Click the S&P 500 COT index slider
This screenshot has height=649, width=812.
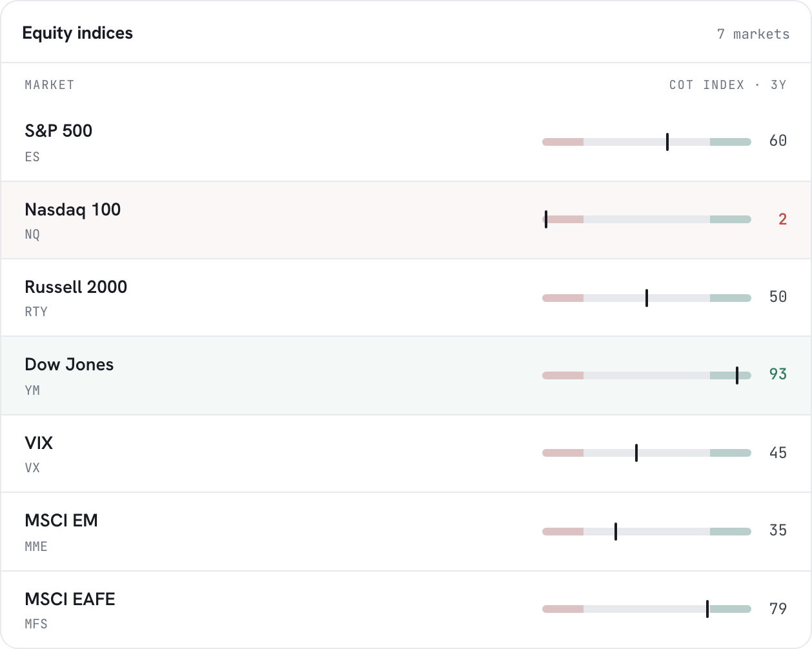click(x=647, y=142)
